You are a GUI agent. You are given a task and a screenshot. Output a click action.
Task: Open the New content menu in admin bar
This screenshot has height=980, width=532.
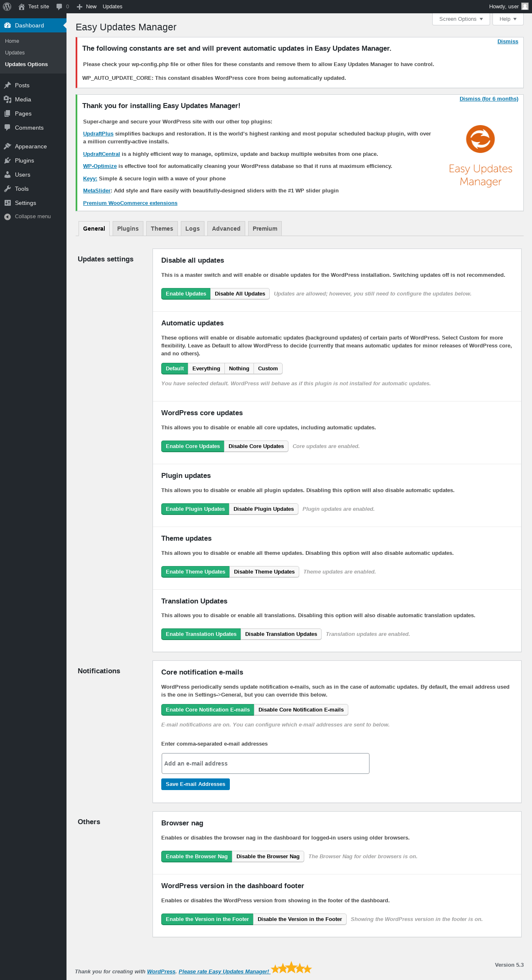click(x=86, y=7)
